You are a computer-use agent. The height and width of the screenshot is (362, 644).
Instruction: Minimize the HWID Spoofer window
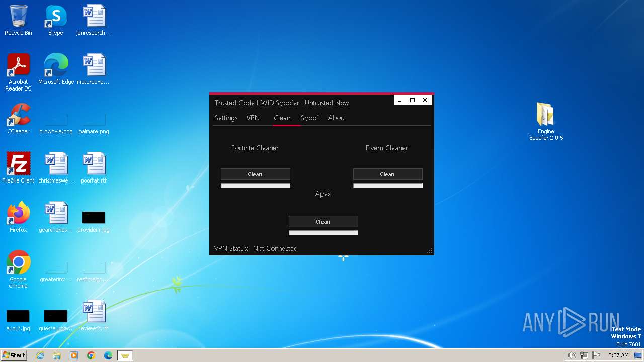click(x=399, y=100)
